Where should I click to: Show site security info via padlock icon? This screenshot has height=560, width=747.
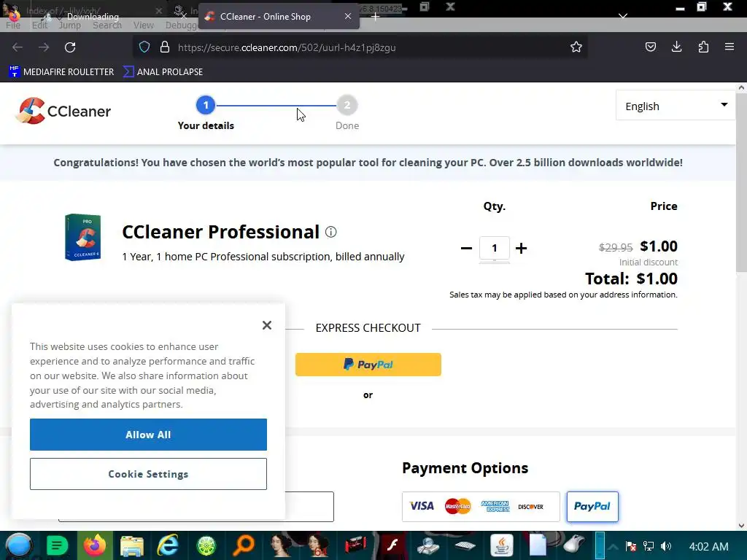165,47
